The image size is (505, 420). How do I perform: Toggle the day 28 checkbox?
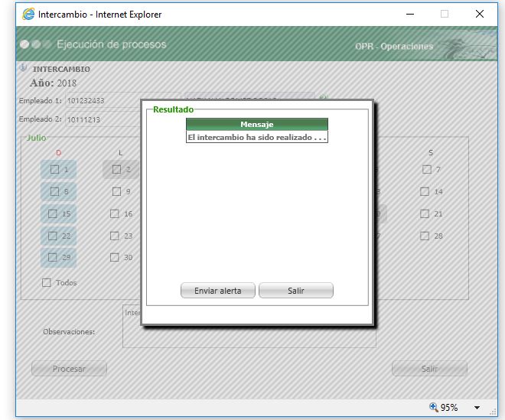[x=425, y=236]
